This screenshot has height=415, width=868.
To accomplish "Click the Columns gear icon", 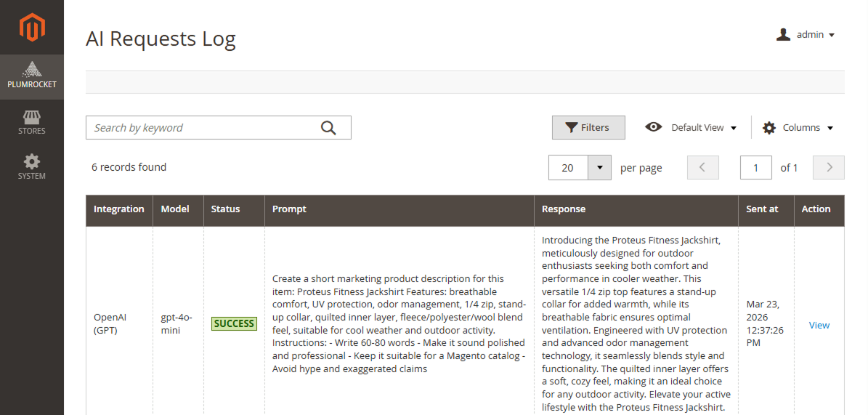I will coord(769,128).
